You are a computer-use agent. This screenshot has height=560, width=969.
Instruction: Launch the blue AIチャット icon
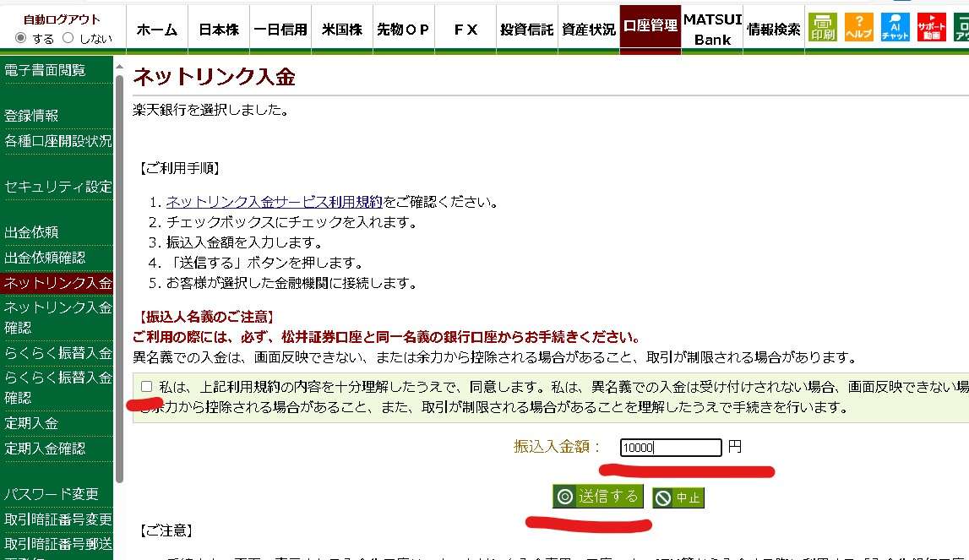tap(895, 27)
